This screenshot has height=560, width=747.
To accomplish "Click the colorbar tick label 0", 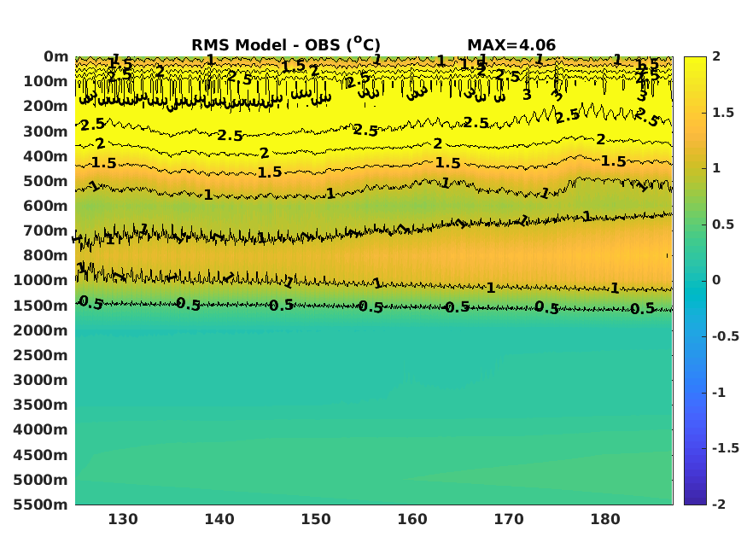I will [716, 280].
